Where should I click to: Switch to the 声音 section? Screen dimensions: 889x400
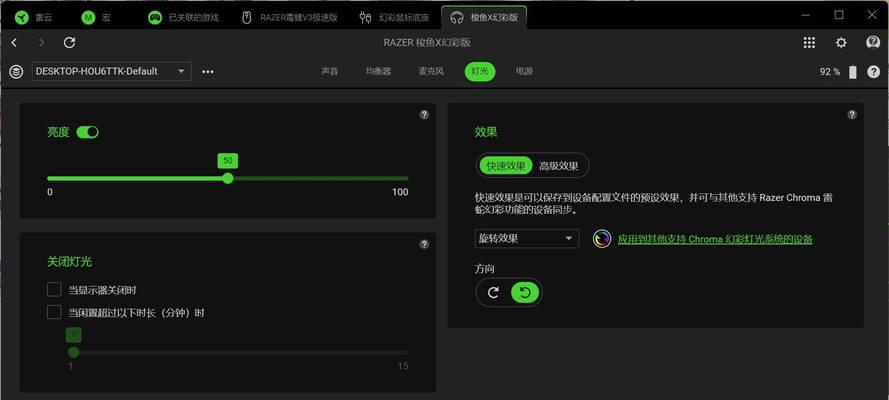click(x=329, y=71)
